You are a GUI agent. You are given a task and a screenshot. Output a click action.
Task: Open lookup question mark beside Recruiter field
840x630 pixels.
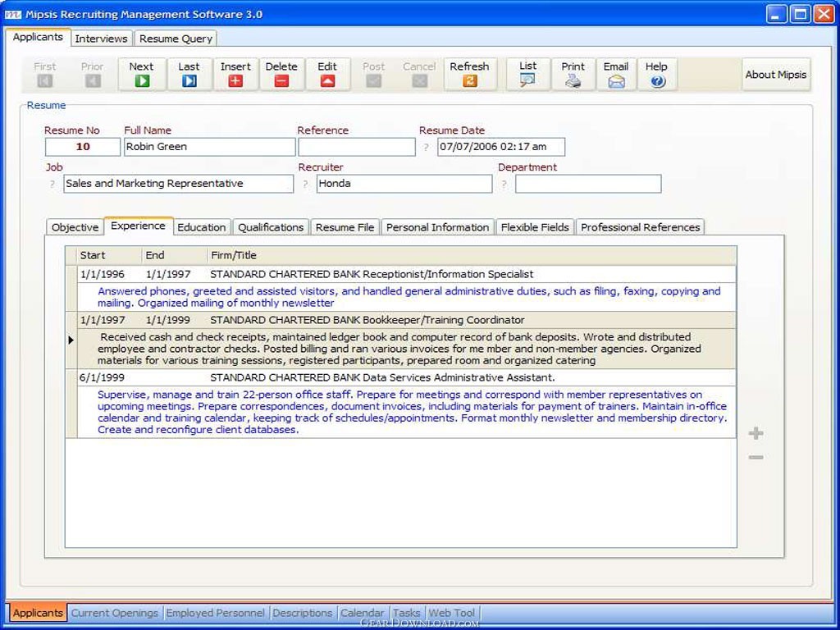[x=305, y=185]
